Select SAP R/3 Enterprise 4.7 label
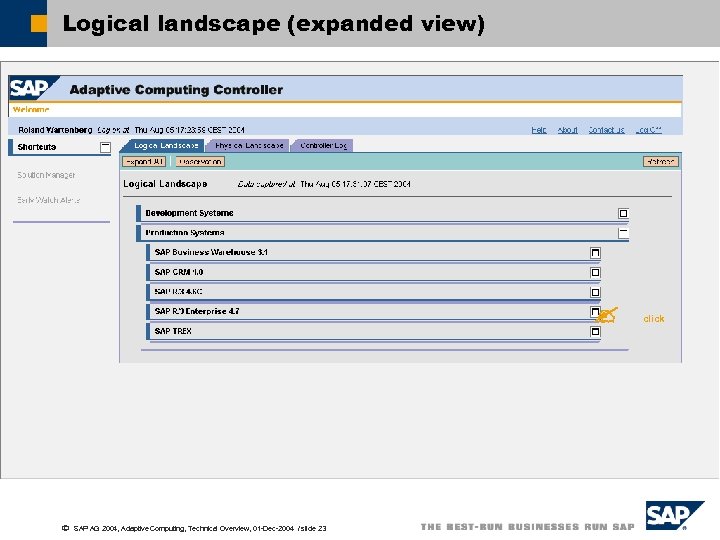This screenshot has height=540, width=720. coord(197,311)
